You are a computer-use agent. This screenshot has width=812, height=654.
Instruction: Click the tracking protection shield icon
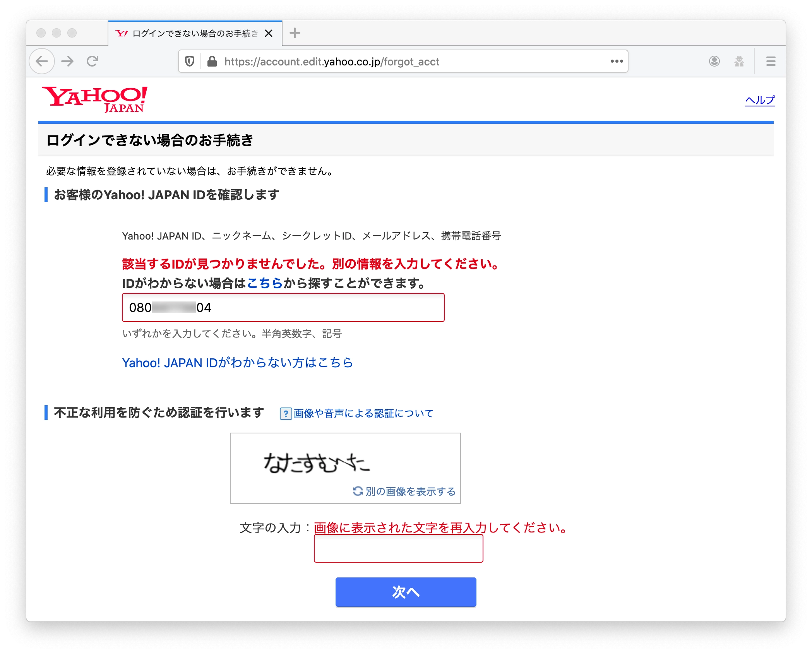coord(189,62)
